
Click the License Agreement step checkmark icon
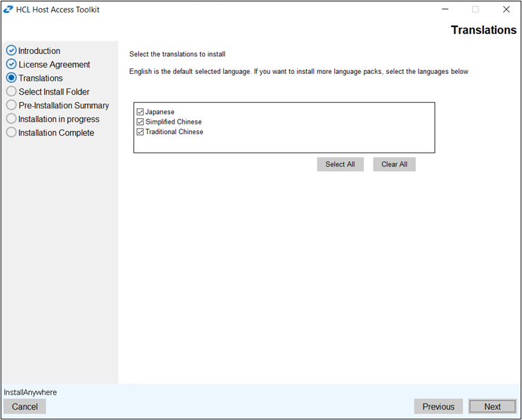[11, 64]
